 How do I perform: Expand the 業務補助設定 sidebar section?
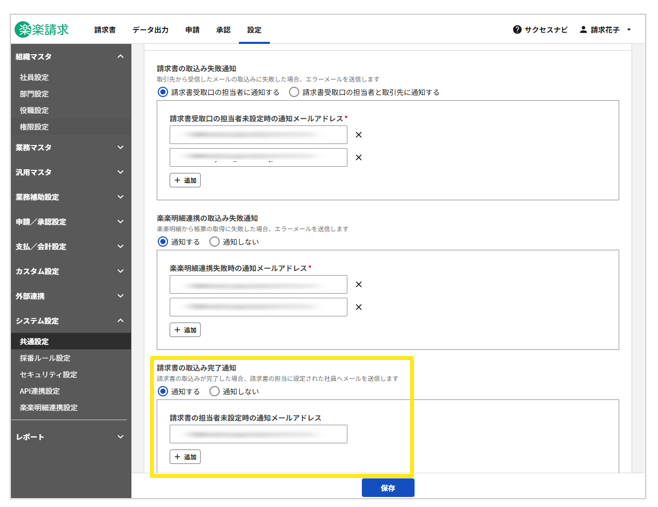[x=120, y=197]
